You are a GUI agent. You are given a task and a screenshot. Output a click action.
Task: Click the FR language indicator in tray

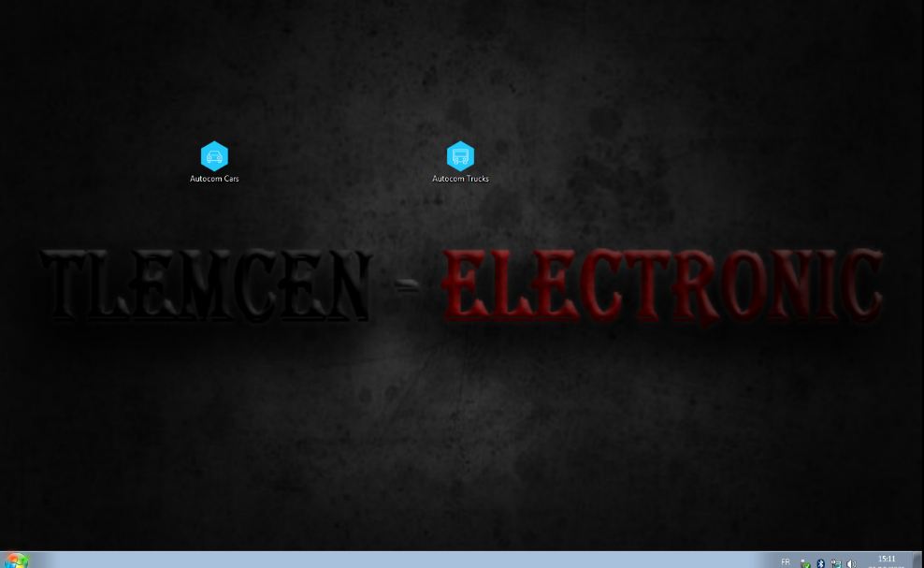[x=786, y=562]
